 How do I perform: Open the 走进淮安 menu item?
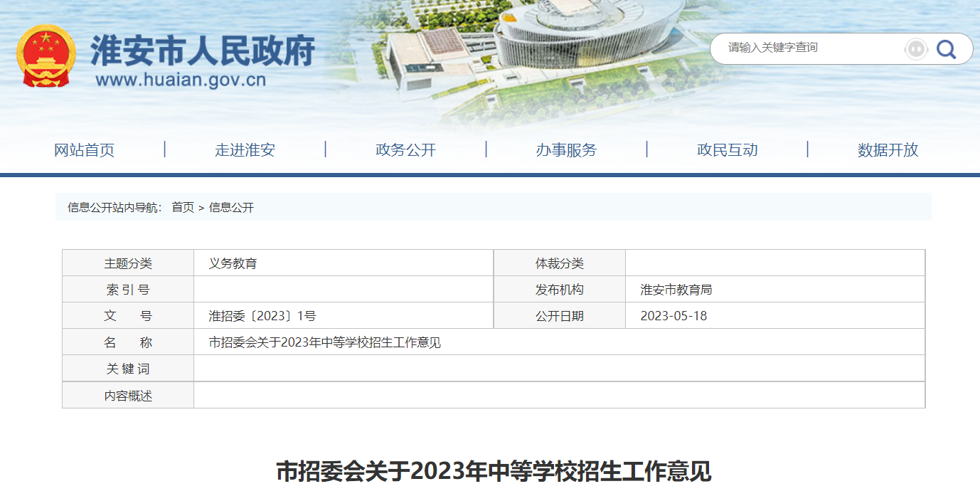245,150
